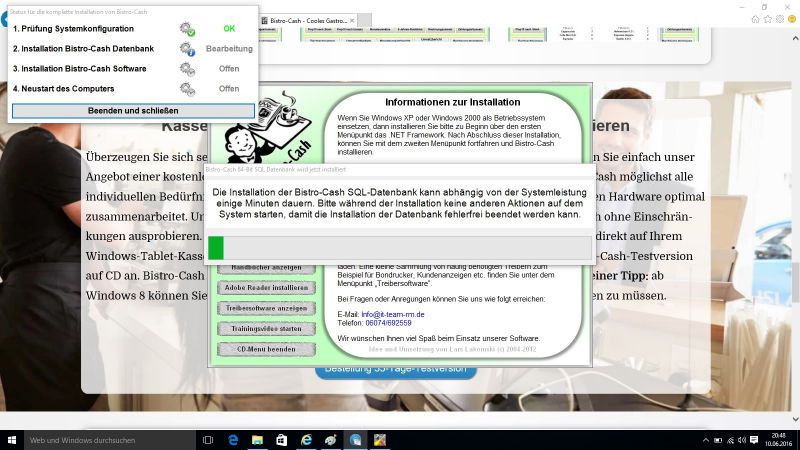
Task: Open browser Tools gear icon
Action: coord(780,19)
